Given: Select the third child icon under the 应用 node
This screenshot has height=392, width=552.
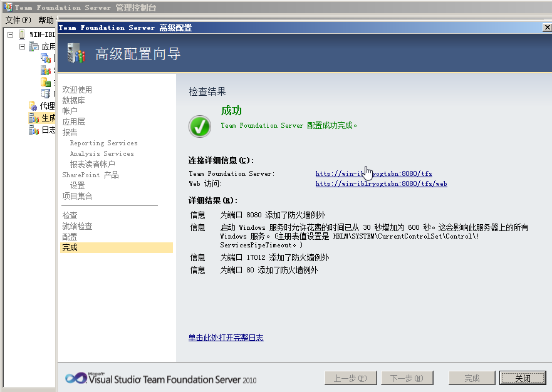Looking at the screenshot, I should (45, 82).
